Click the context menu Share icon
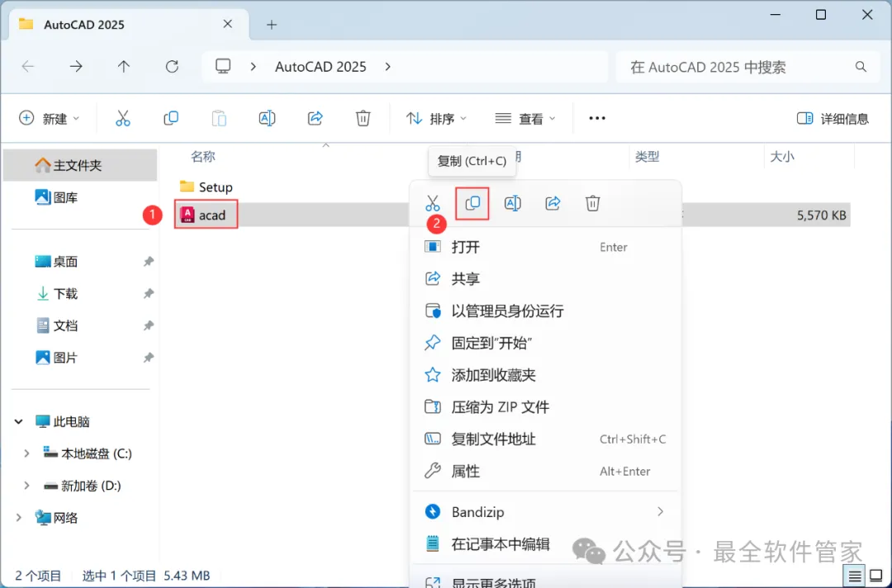This screenshot has width=892, height=588. (x=553, y=203)
